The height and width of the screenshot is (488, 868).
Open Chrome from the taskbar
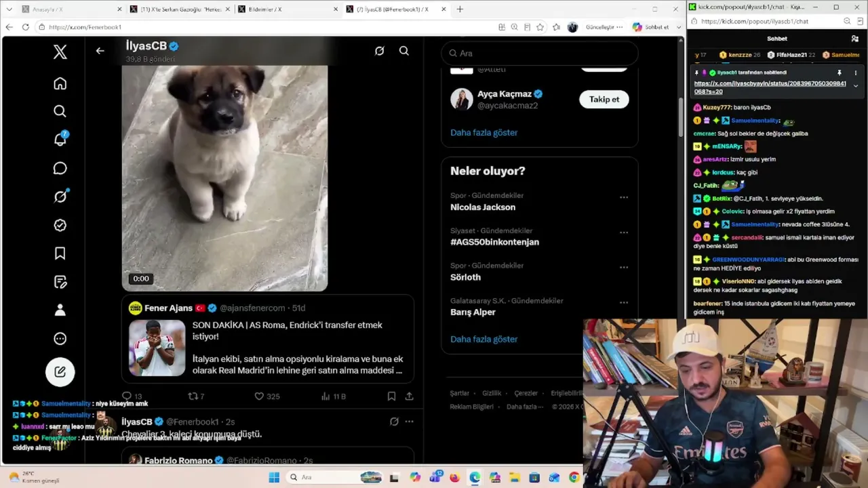tap(574, 477)
